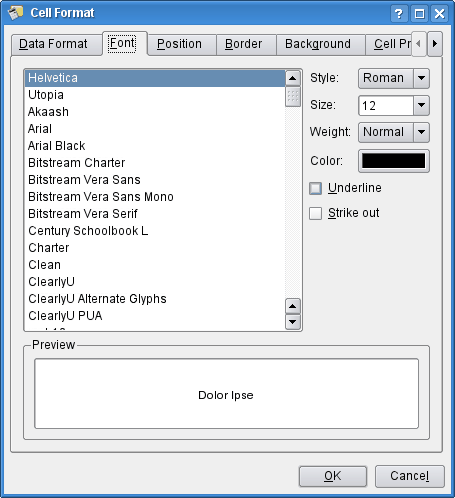Choose ClearlyU PUA font
Image resolution: width=455 pixels, height=498 pixels.
[155, 316]
